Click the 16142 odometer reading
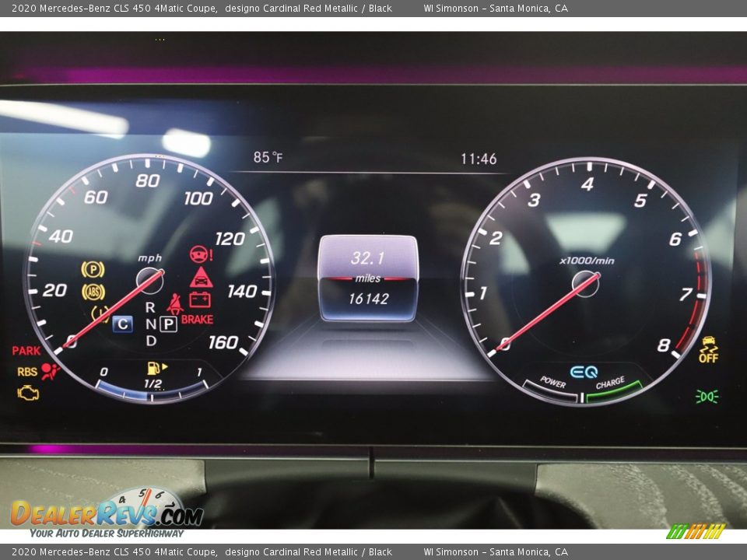 368,299
